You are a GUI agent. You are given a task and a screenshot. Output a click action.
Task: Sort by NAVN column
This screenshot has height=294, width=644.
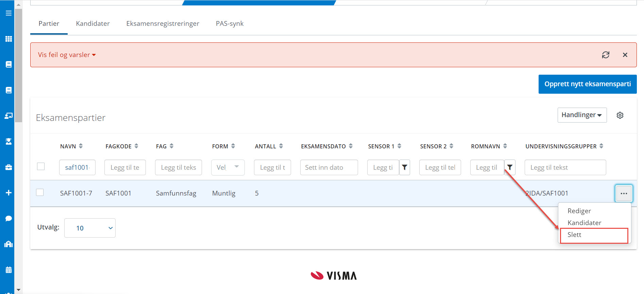point(81,146)
